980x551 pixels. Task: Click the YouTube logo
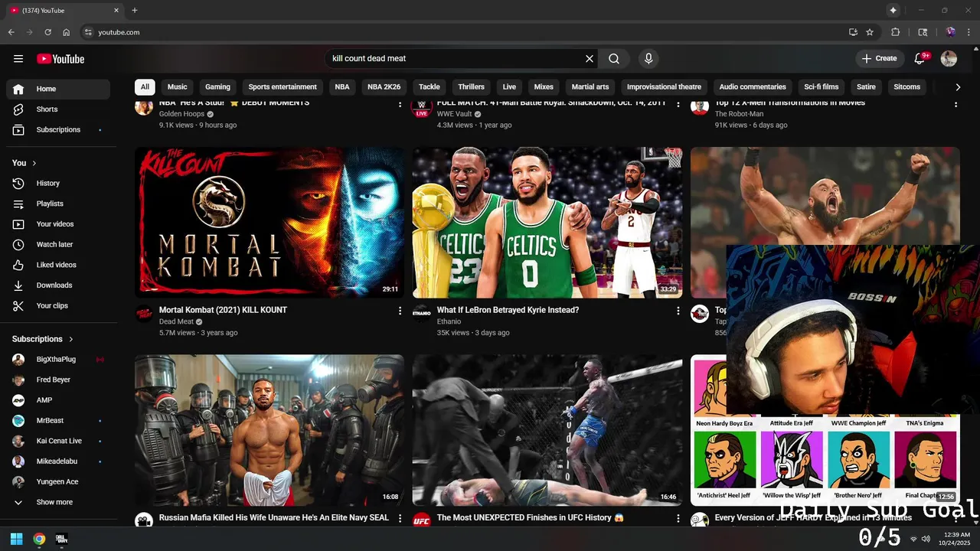click(x=60, y=59)
